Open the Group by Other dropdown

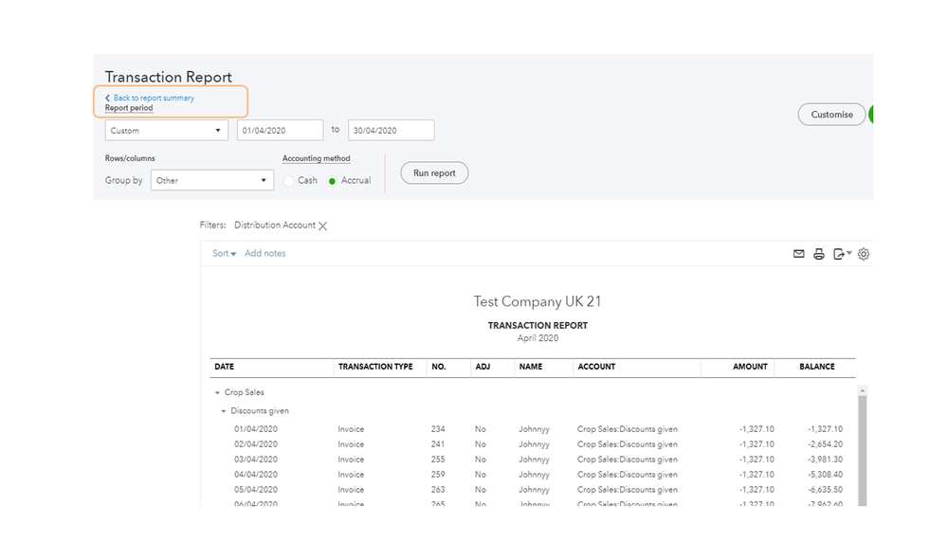point(211,180)
